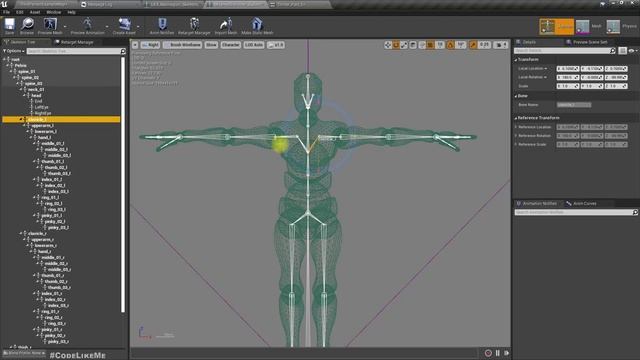Select the rotate gizmo viewport tool
640x360 pixels.
396,45
